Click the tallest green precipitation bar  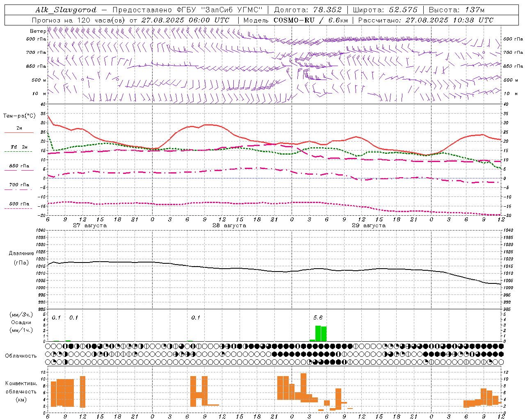[x=318, y=333]
